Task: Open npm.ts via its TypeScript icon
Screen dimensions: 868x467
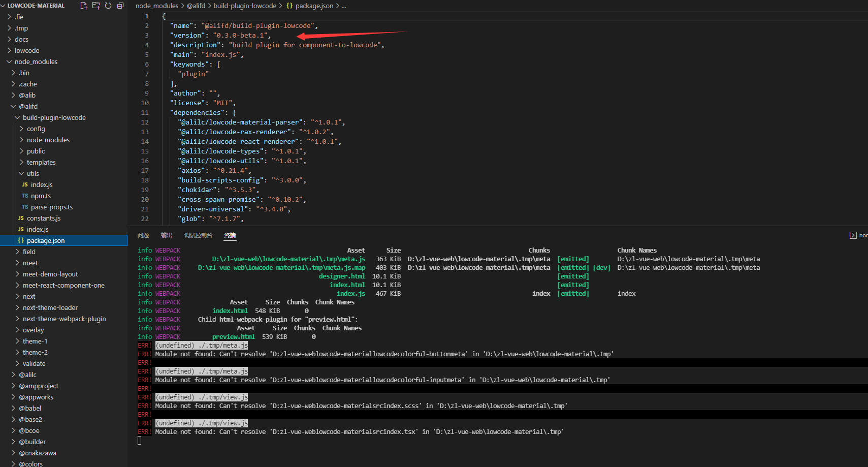Action: tap(25, 196)
